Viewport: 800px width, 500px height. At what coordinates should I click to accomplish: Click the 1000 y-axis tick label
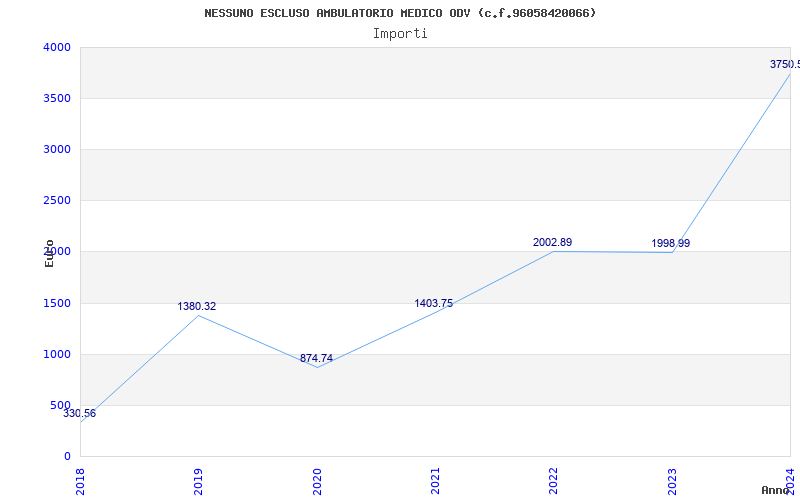click(x=57, y=355)
